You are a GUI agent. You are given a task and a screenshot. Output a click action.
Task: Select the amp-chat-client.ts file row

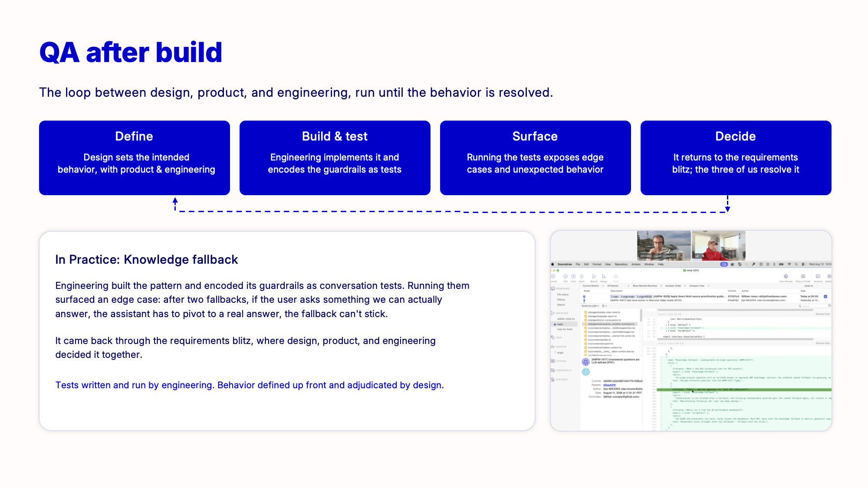coord(610,312)
